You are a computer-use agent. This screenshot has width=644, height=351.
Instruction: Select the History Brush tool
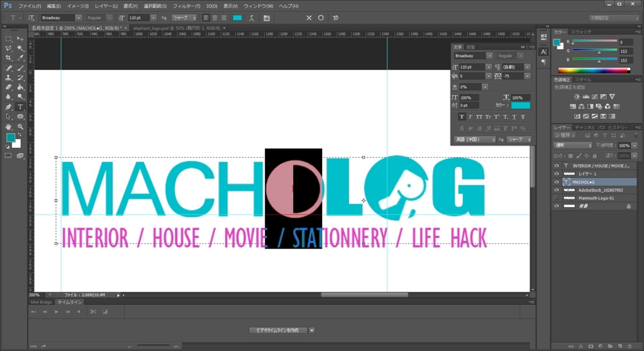tap(20, 77)
